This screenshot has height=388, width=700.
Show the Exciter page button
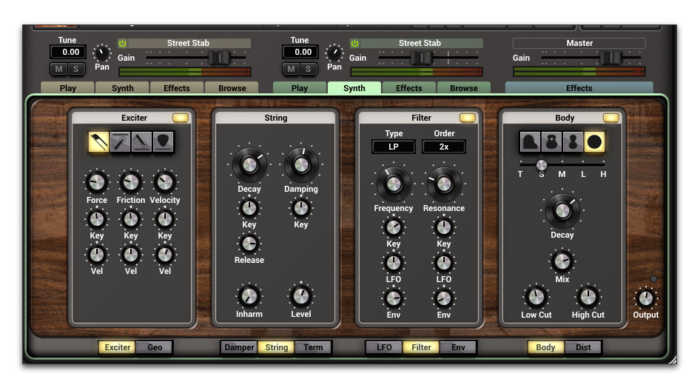(x=117, y=347)
